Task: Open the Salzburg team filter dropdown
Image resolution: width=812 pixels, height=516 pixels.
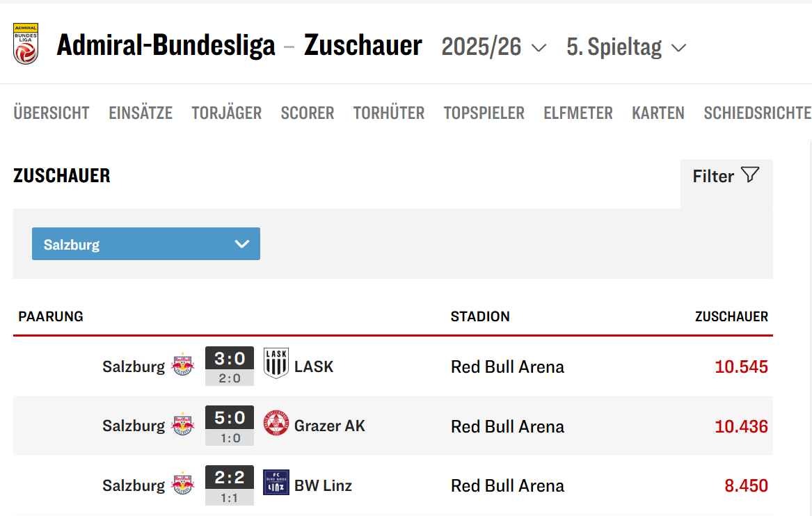Action: click(146, 244)
